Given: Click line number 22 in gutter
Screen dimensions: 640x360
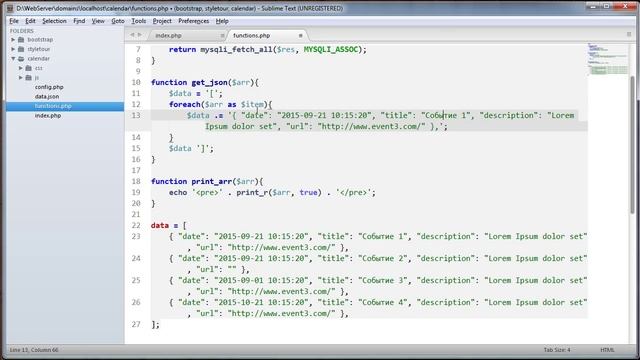Looking at the screenshot, I should 136,225.
